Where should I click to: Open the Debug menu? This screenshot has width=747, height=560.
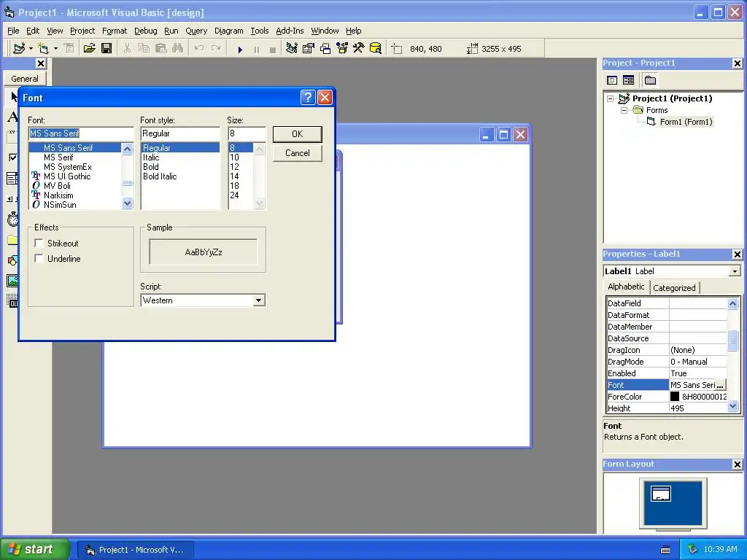click(x=146, y=31)
